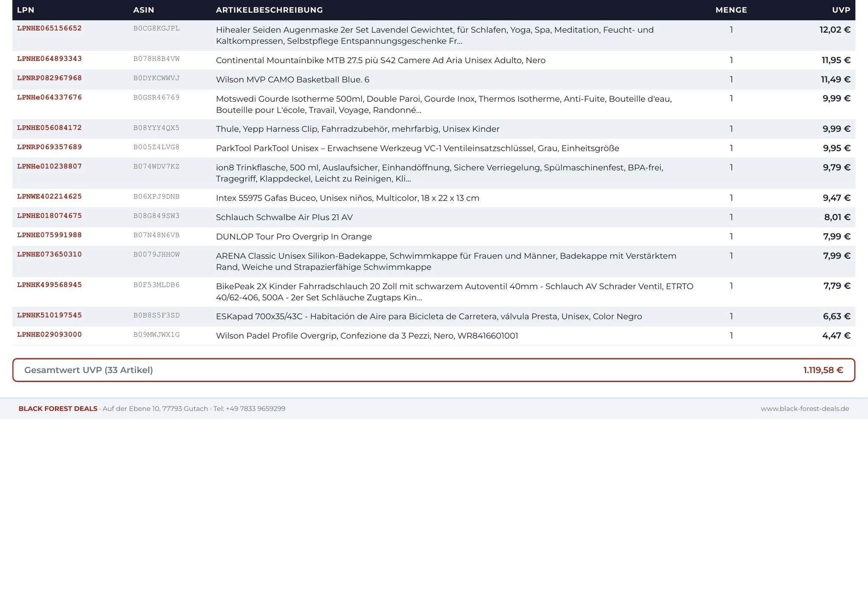Click ASIN B074WDV7KZ

(156, 166)
